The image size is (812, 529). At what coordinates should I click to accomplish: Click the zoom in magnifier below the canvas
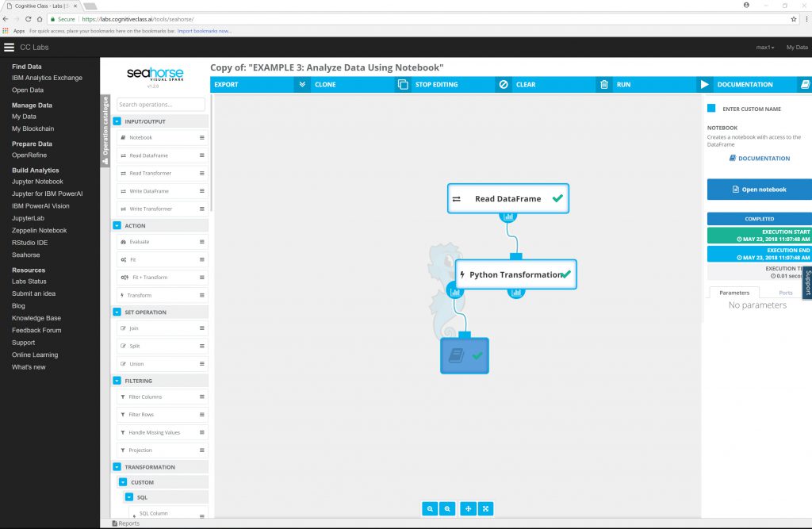pos(448,508)
